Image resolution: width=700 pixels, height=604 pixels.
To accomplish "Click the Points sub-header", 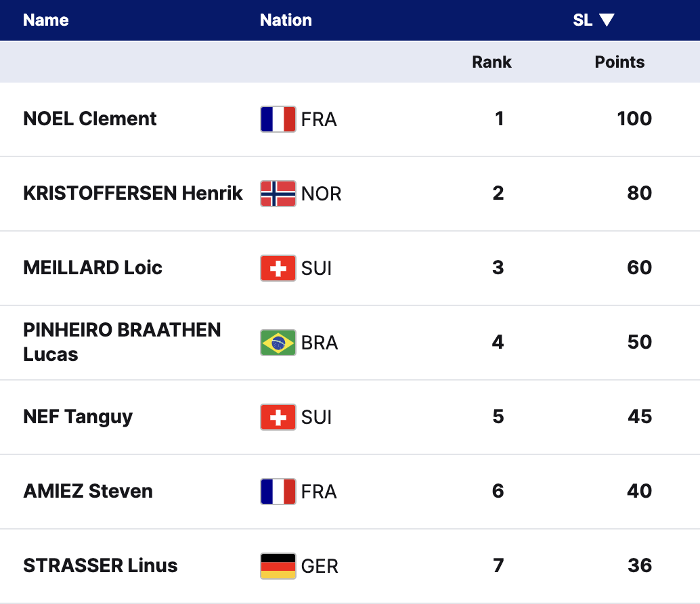I will (619, 62).
